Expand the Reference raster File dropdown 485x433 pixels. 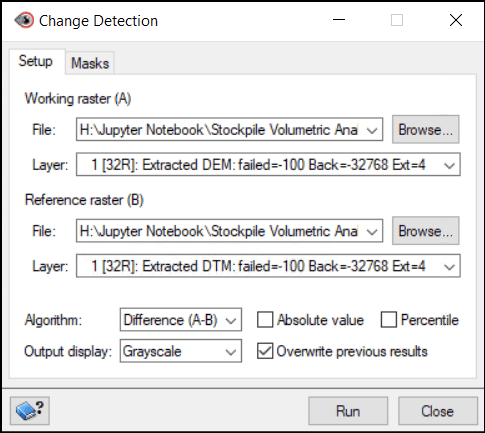click(229, 231)
